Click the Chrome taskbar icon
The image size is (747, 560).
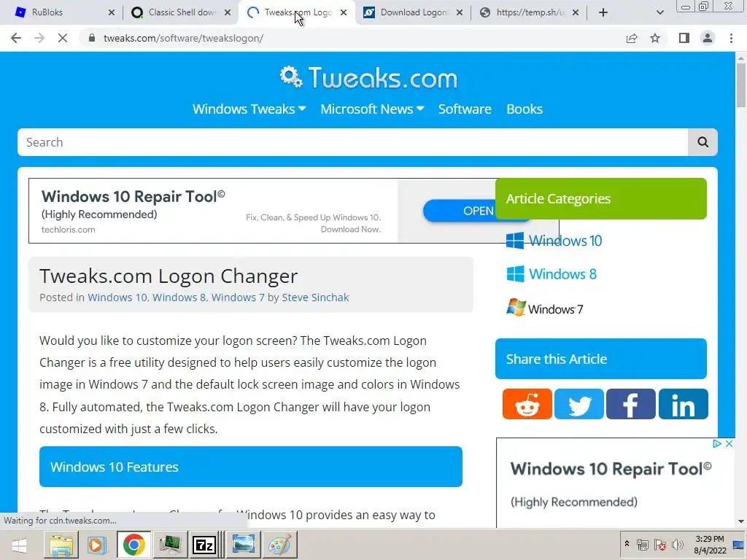134,545
